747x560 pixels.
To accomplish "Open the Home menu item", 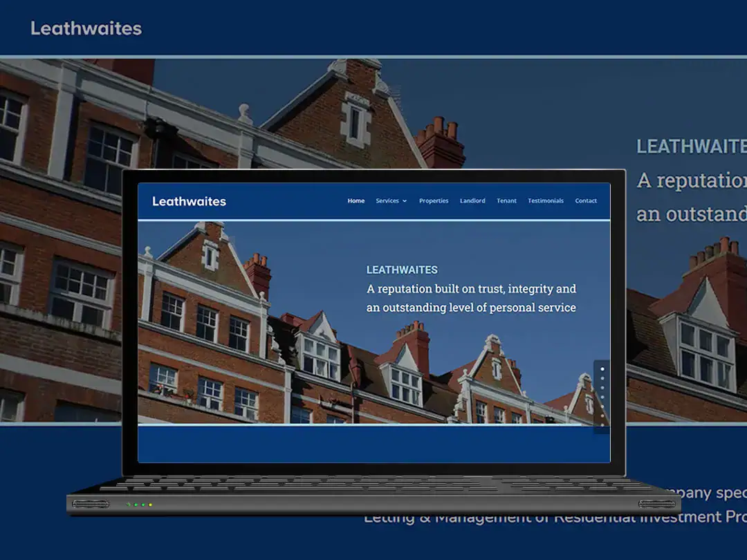I will point(356,200).
